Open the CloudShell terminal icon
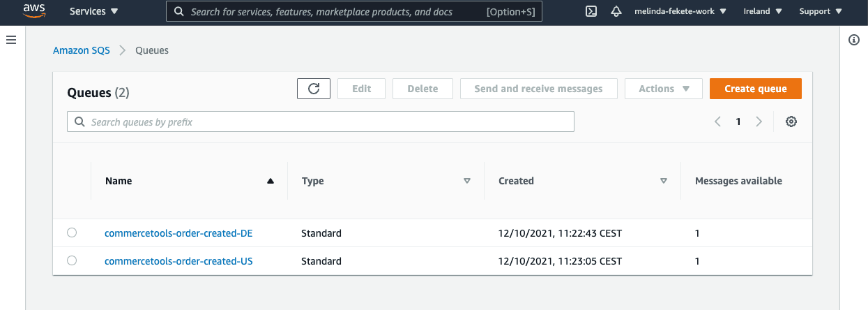The height and width of the screenshot is (310, 868). (x=591, y=11)
